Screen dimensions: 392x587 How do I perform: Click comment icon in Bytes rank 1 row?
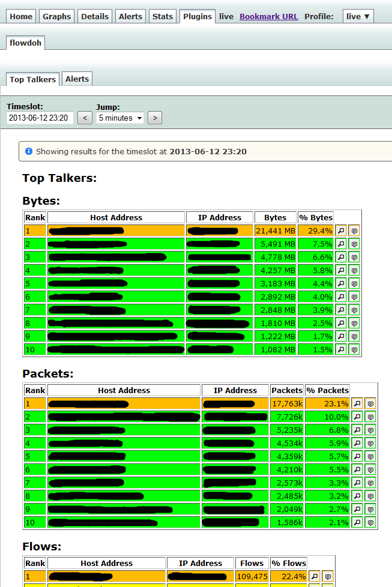coord(354,231)
